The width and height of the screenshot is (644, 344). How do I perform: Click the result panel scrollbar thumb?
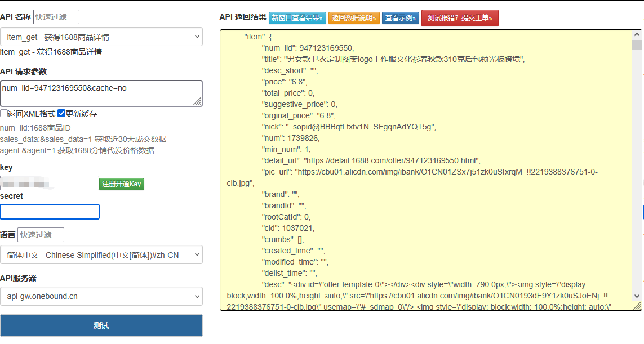click(x=637, y=45)
